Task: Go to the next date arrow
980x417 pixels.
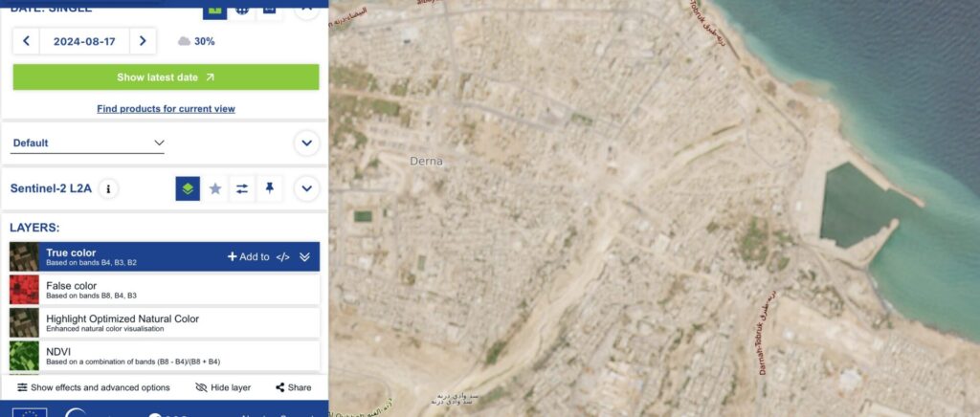Action: (x=143, y=41)
